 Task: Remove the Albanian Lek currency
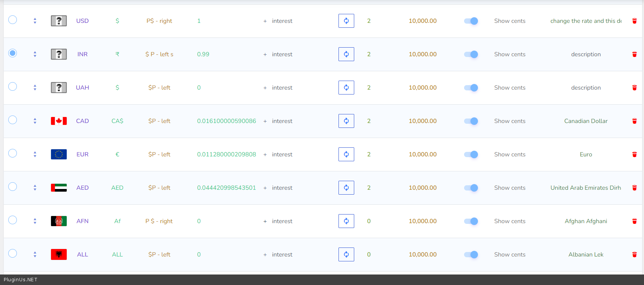634,255
